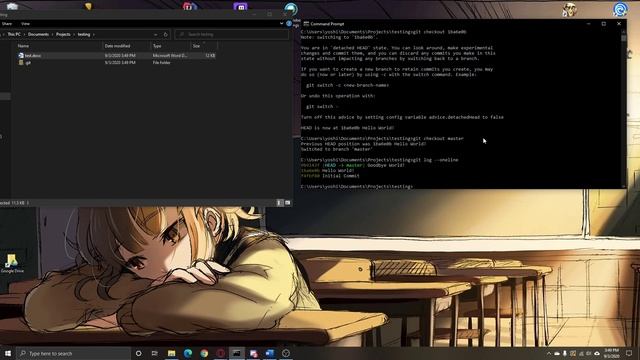Open the blue swirl desktop icon top-right
The height and width of the screenshot is (360, 640).
pos(620,9)
